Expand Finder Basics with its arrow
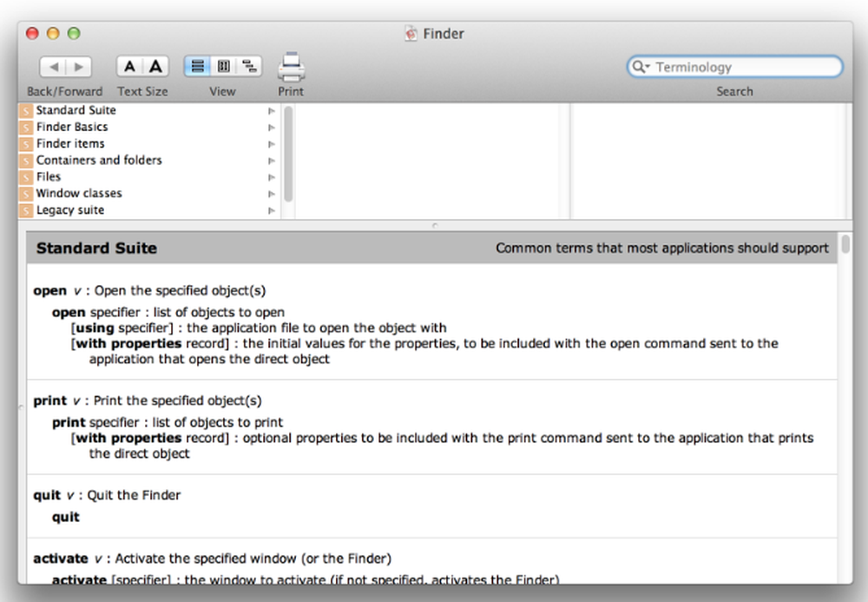 click(x=271, y=128)
